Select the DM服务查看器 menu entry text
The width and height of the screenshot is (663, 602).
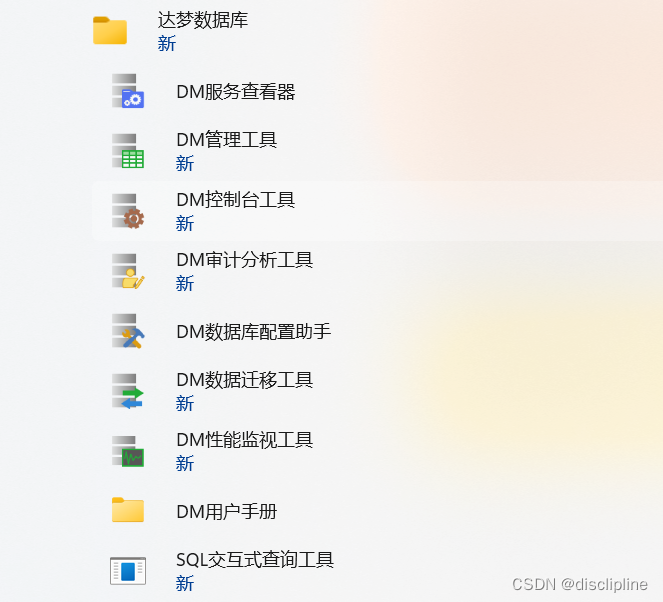point(236,92)
